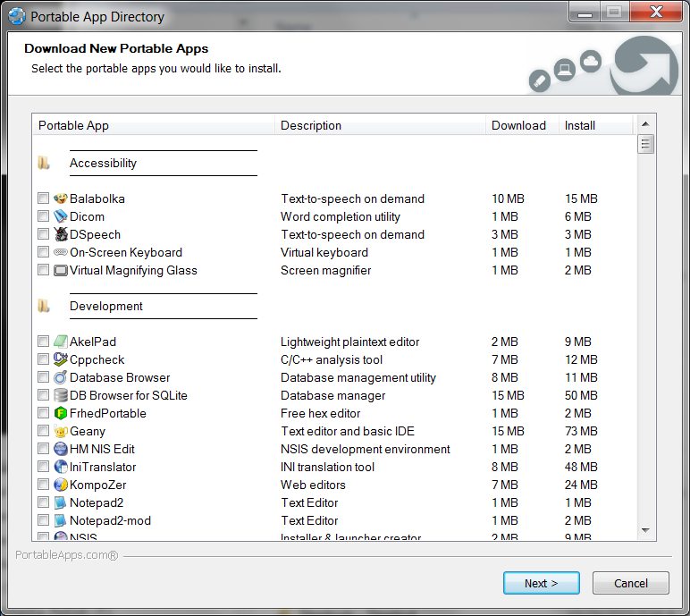
Task: Click the 10 MB download size for Balabolka
Action: pos(508,198)
